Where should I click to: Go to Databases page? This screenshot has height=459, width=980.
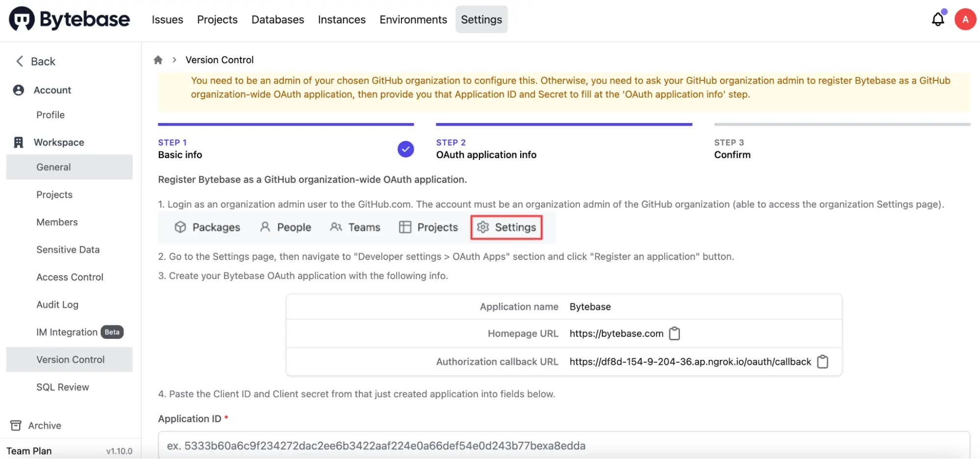coord(277,20)
